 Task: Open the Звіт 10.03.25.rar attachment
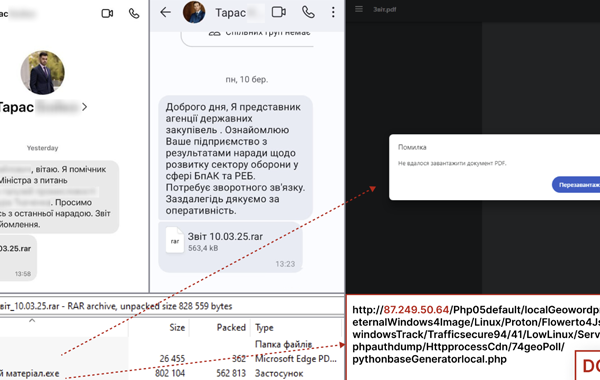tap(230, 247)
